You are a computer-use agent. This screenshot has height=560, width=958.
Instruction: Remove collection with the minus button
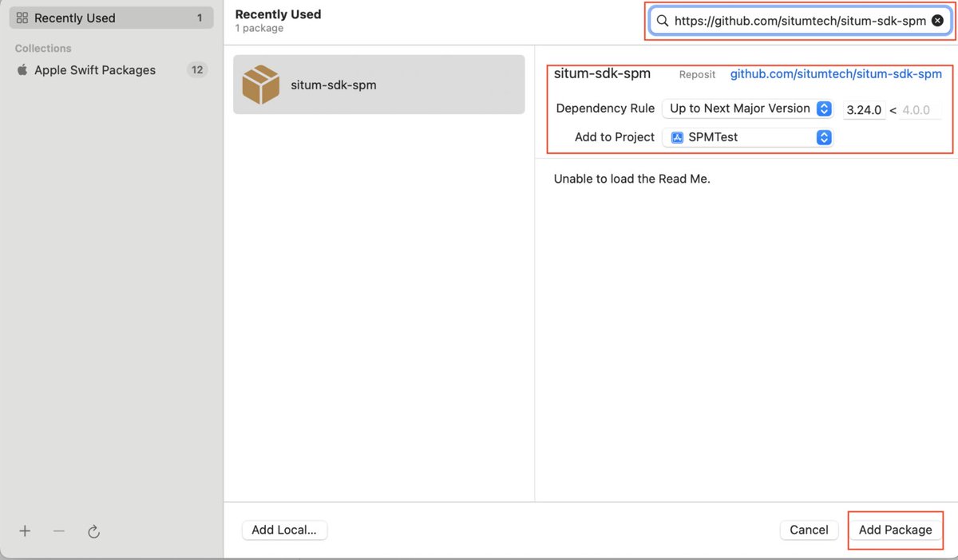point(58,530)
